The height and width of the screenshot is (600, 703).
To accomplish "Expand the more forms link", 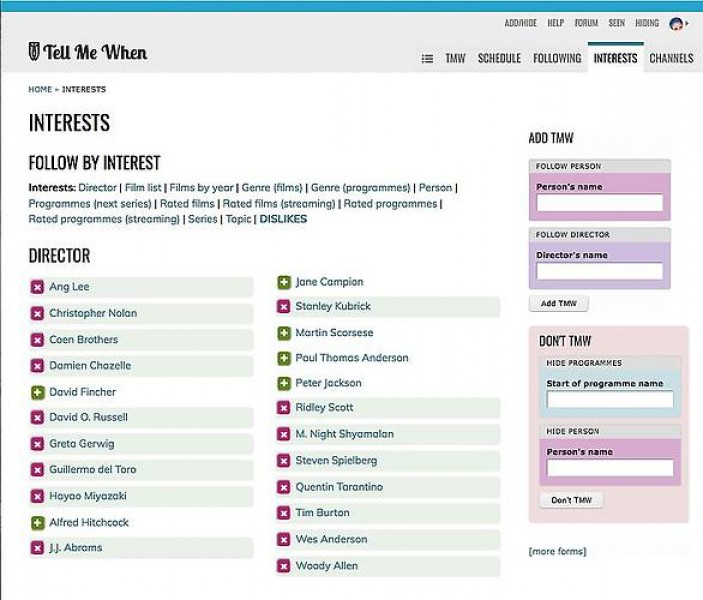I will pos(557,551).
